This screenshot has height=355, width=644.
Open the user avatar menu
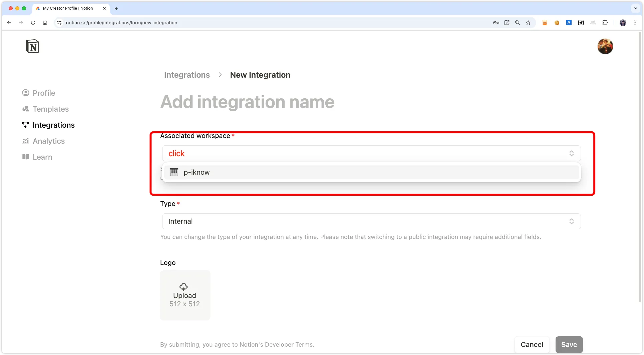pyautogui.click(x=605, y=46)
